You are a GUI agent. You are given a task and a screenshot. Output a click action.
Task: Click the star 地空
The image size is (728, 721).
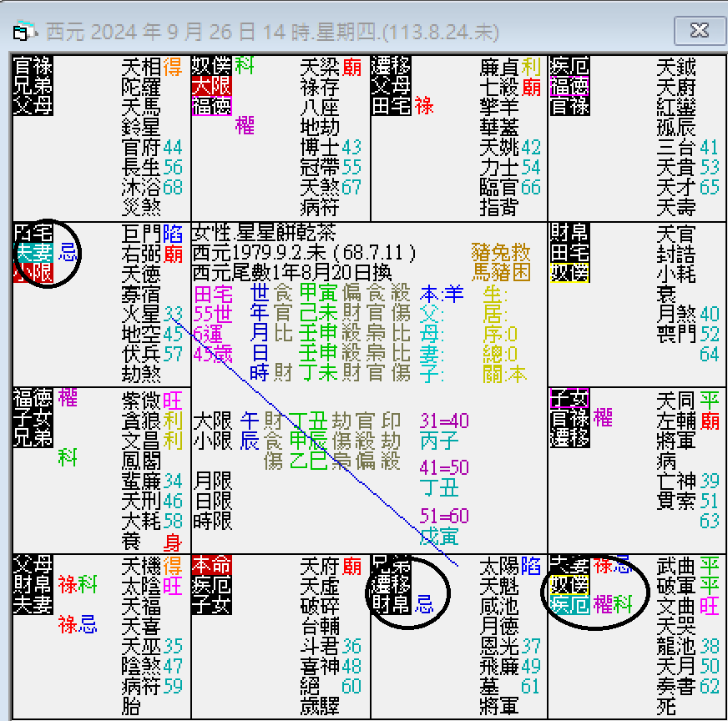point(141,334)
